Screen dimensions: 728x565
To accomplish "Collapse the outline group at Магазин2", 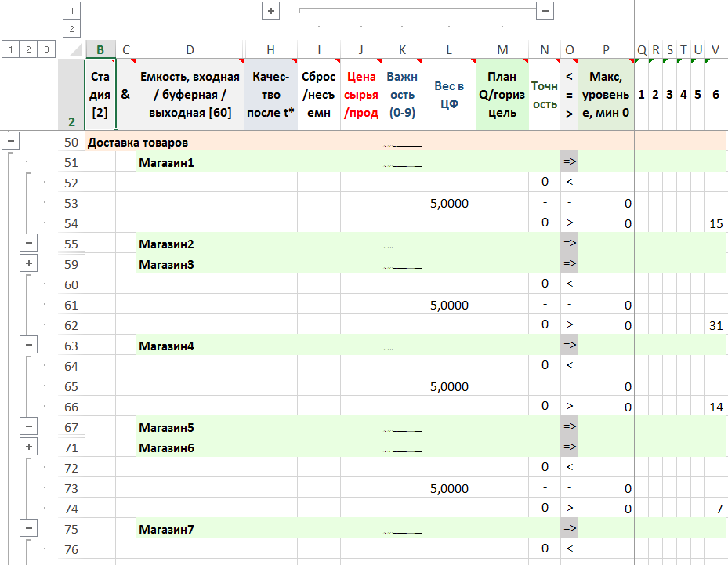I will [x=28, y=244].
